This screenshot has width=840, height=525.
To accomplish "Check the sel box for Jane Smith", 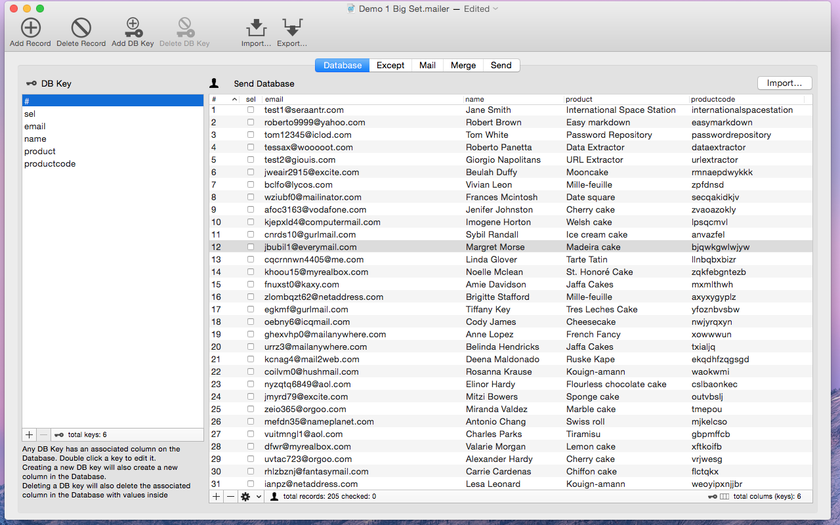I will (250, 110).
